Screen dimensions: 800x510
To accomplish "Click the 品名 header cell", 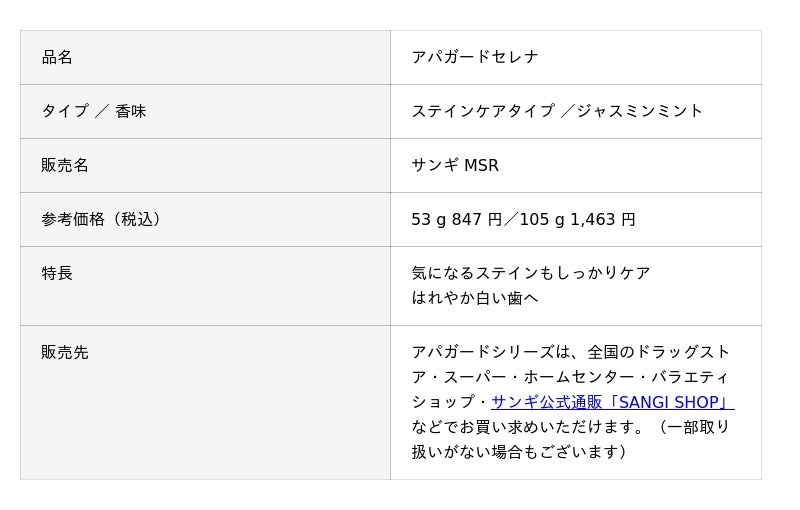I will click(x=57, y=57).
